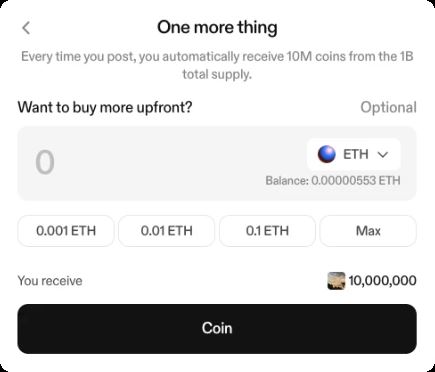
Task: Expand the currency chevron next to ETH
Action: click(383, 155)
